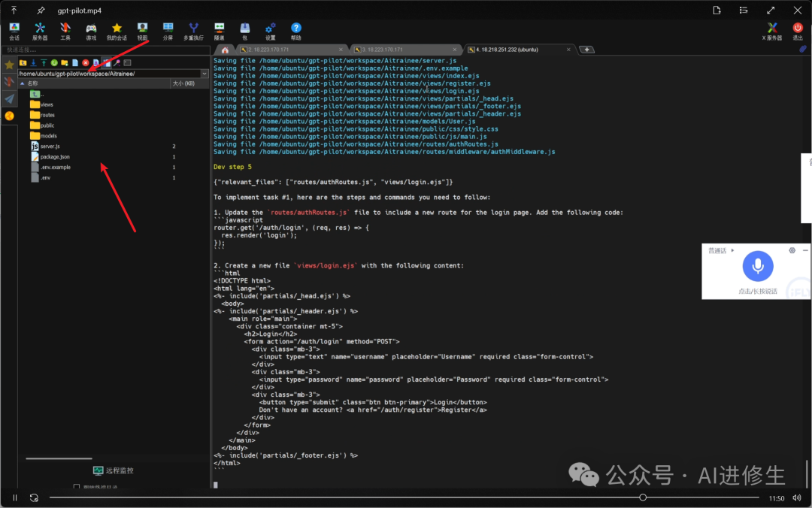Click the SFTP download arrow icon
This screenshot has height=508, width=812.
[x=33, y=62]
